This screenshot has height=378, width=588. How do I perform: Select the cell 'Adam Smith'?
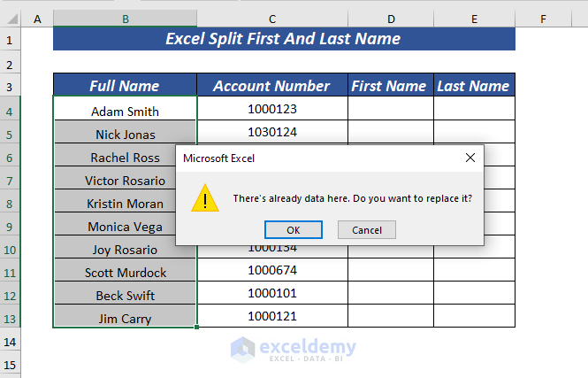125,109
